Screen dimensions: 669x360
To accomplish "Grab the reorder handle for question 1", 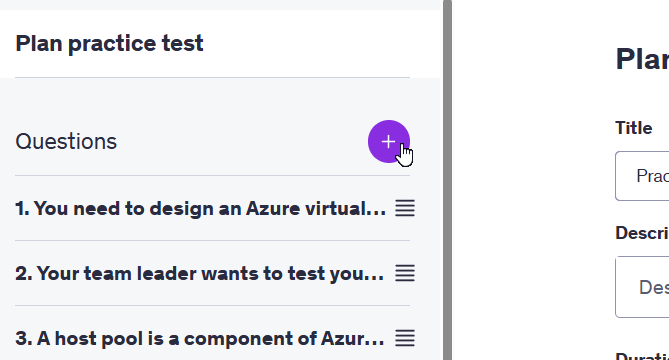I will coord(405,209).
